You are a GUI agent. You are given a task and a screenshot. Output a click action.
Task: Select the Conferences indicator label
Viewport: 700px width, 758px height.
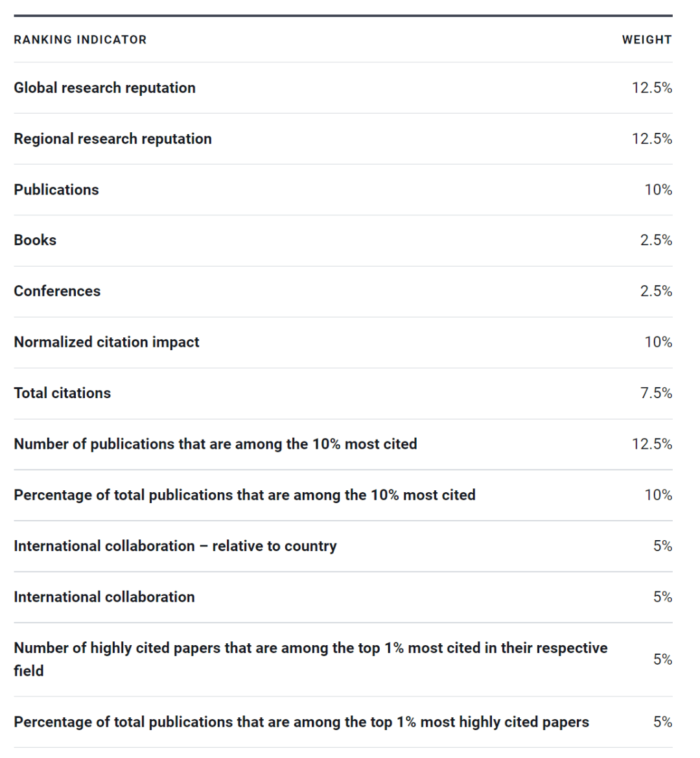click(x=57, y=291)
